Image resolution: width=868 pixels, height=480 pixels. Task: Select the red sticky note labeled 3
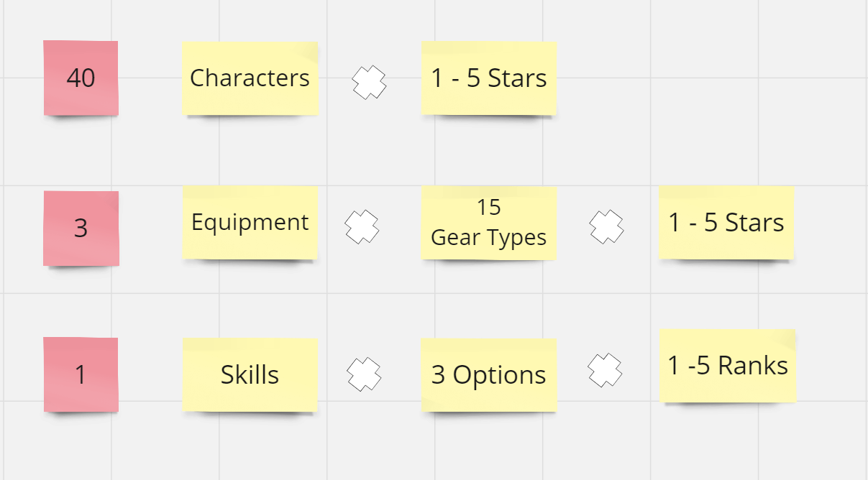[81, 229]
